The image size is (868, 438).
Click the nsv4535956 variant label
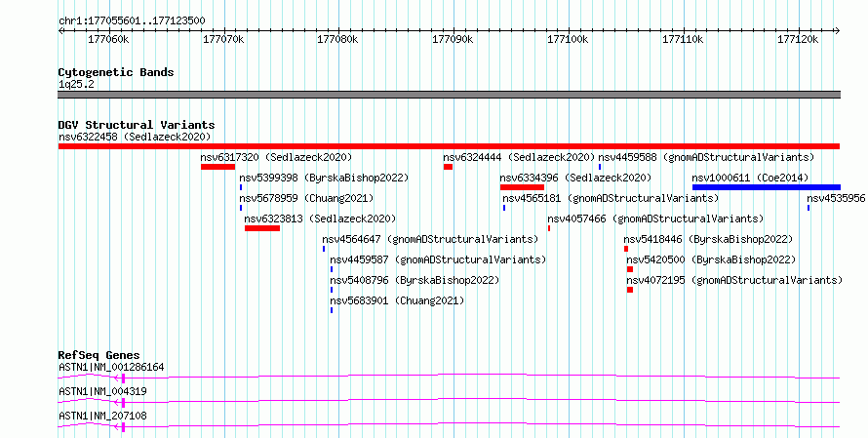coord(836,198)
